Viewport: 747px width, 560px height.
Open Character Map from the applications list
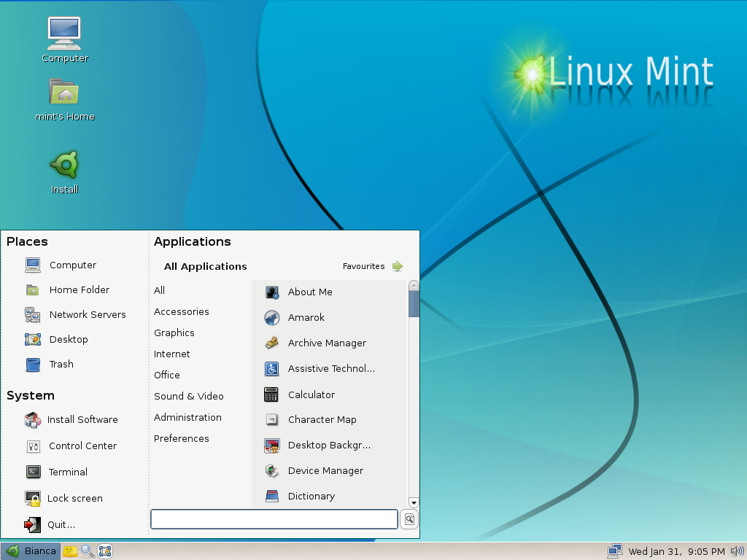pyautogui.click(x=310, y=419)
